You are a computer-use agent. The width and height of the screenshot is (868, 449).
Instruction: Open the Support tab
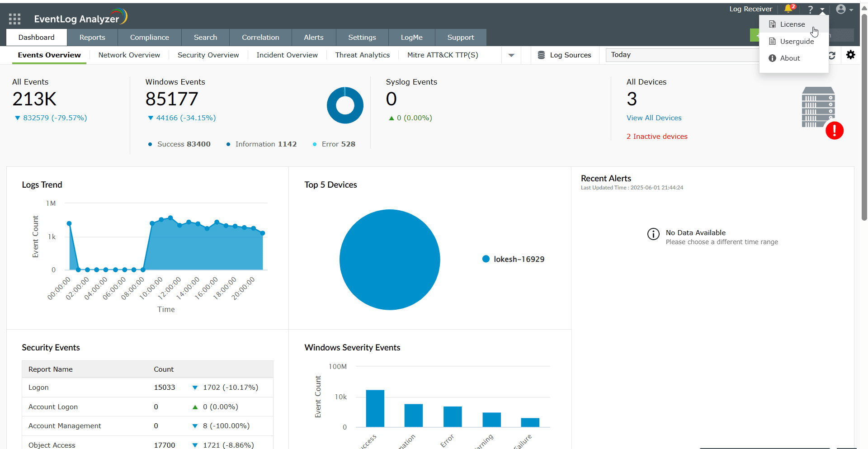pyautogui.click(x=461, y=38)
